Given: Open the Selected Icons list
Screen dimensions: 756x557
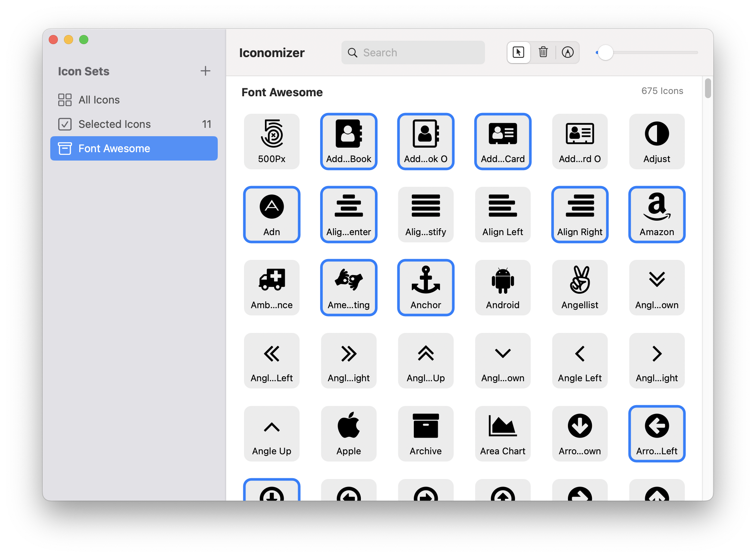Looking at the screenshot, I should [x=114, y=124].
